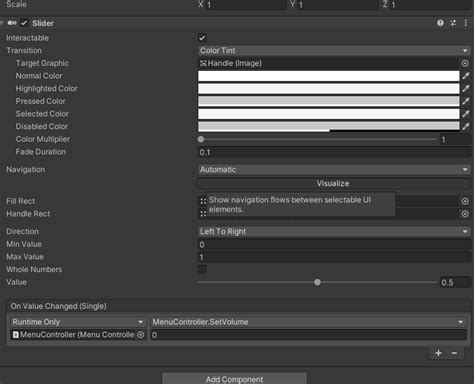The height and width of the screenshot is (384, 474).
Task: Remove selected On Value Changed listener
Action: [454, 353]
